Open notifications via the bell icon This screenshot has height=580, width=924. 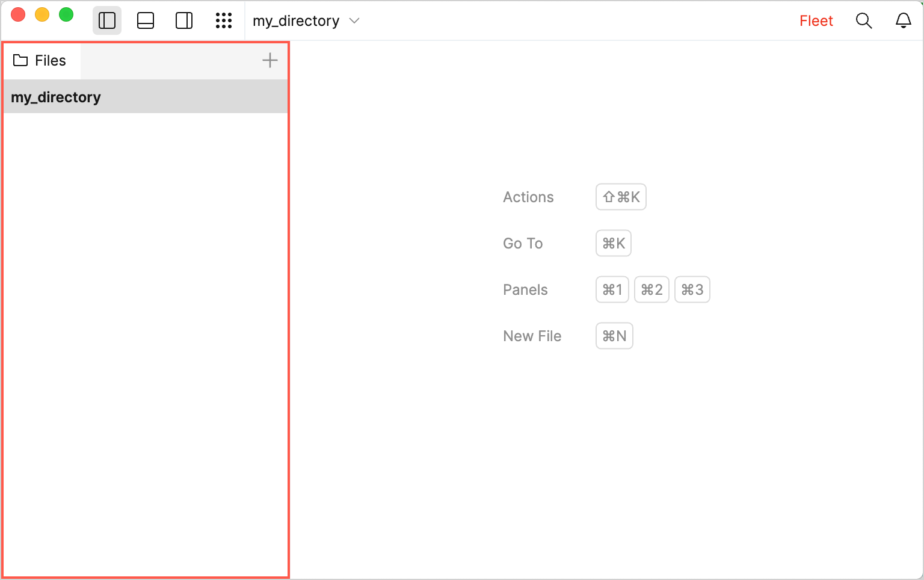[x=904, y=20]
